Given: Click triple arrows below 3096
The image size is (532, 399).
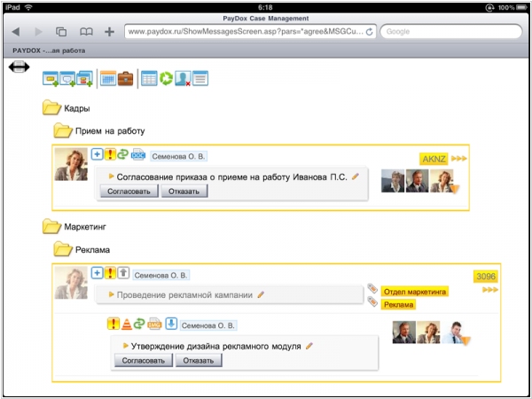Looking at the screenshot, I should click(490, 289).
